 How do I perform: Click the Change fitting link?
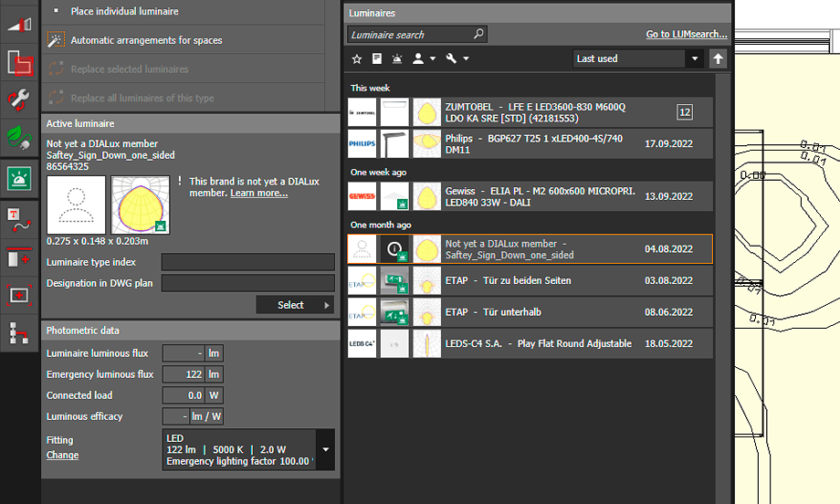click(x=62, y=455)
